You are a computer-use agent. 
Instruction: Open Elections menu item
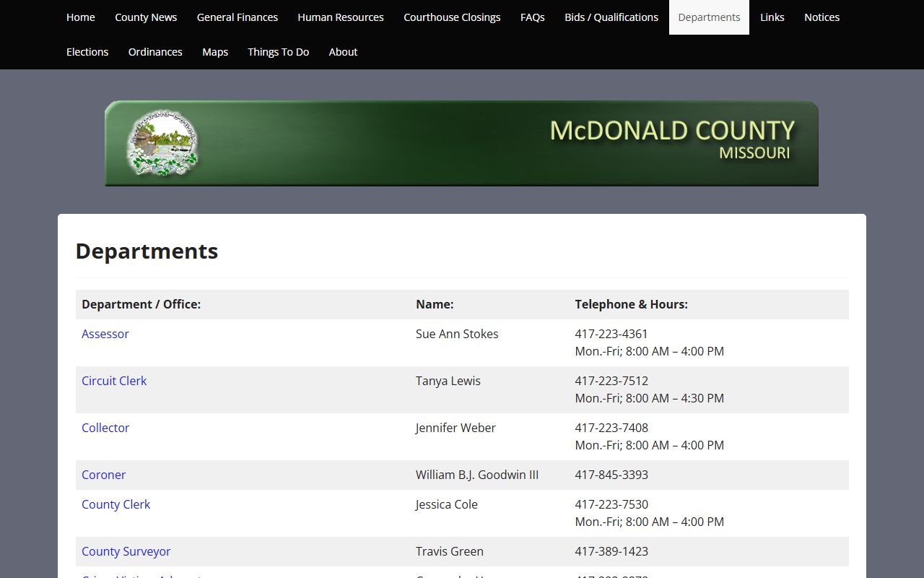(x=87, y=52)
